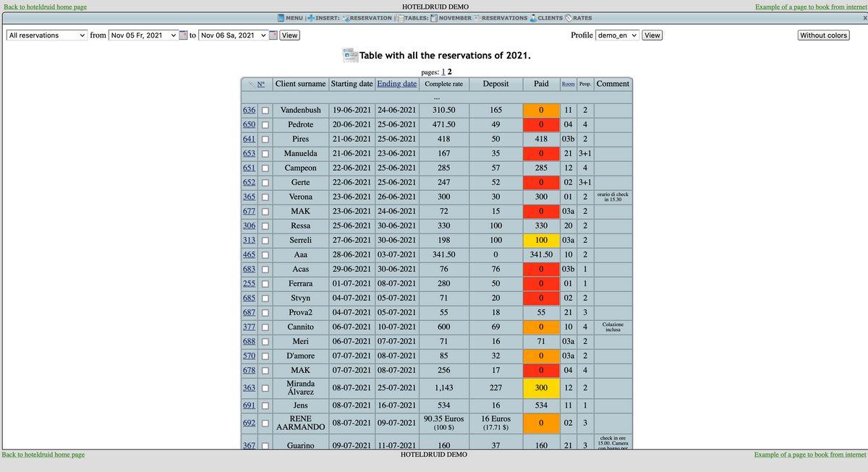Click the Without colors button

823,35
